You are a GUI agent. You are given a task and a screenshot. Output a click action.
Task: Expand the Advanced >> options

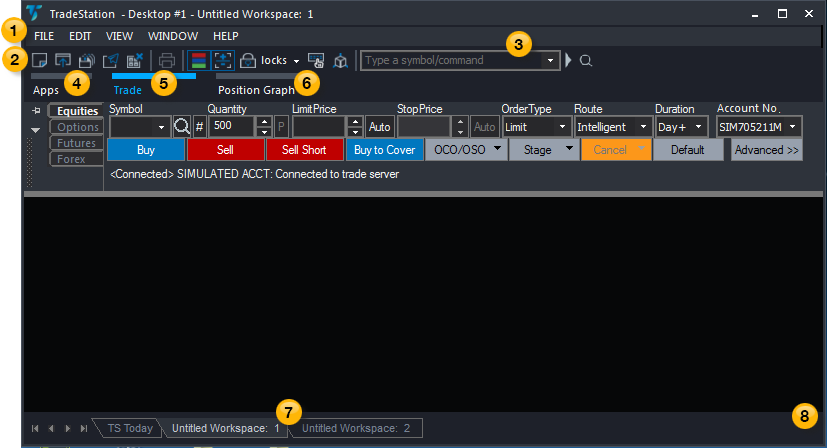766,150
